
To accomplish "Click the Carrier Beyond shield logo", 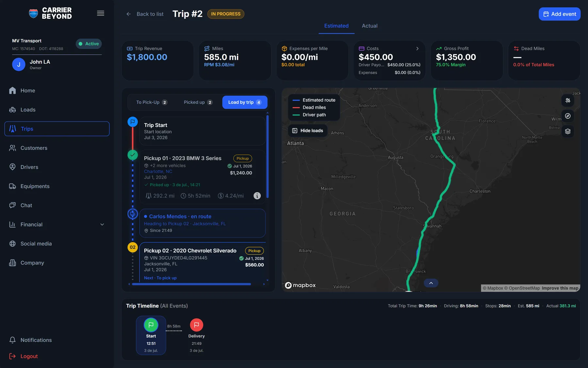I will click(x=33, y=13).
